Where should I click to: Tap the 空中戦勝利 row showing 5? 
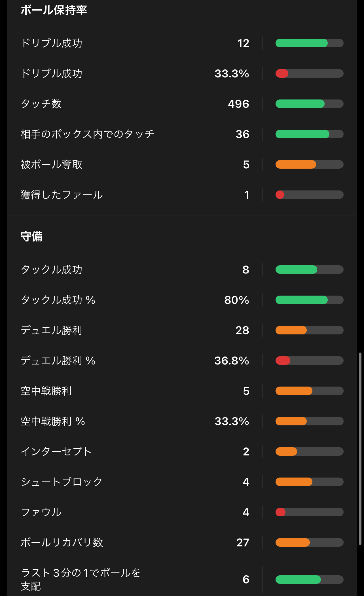pos(182,391)
